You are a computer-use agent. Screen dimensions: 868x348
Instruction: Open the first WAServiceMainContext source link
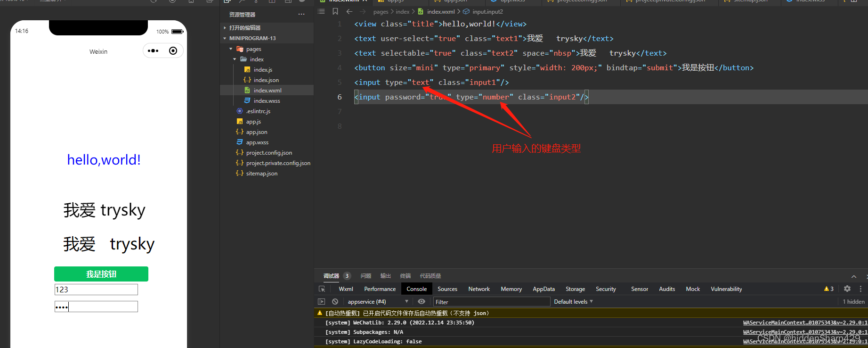(805, 323)
